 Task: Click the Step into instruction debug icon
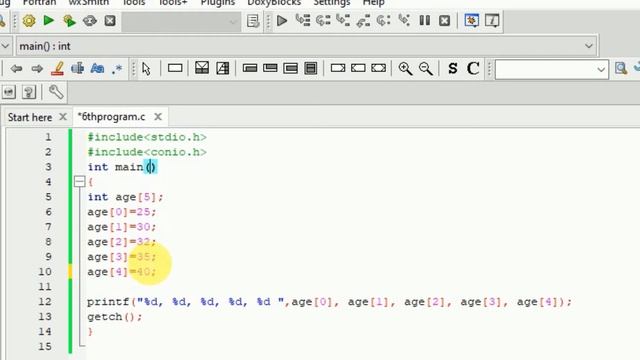tap(404, 20)
